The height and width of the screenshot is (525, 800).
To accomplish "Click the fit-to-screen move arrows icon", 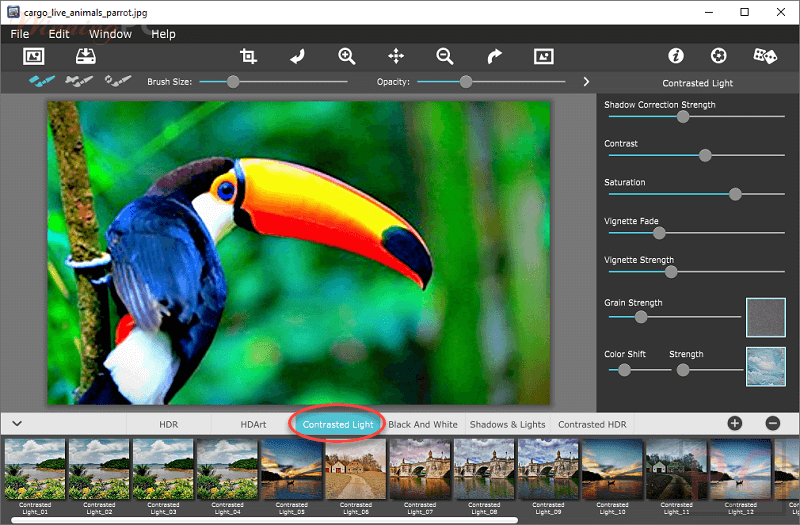I will pyautogui.click(x=396, y=56).
